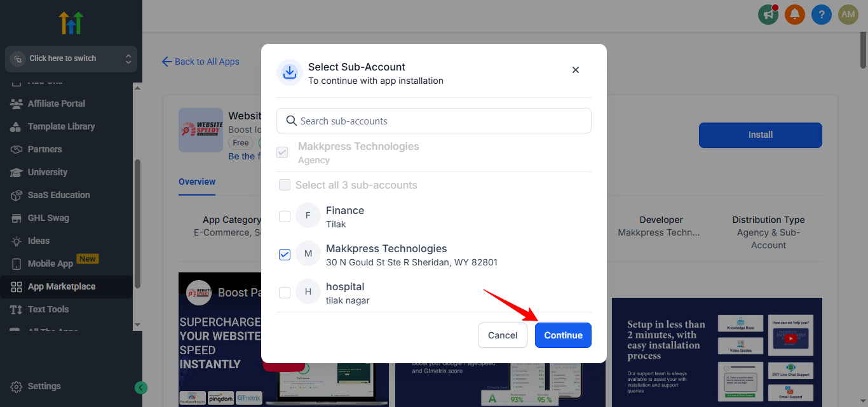Click the sidebar vertical scrollbar thumb

137,224
